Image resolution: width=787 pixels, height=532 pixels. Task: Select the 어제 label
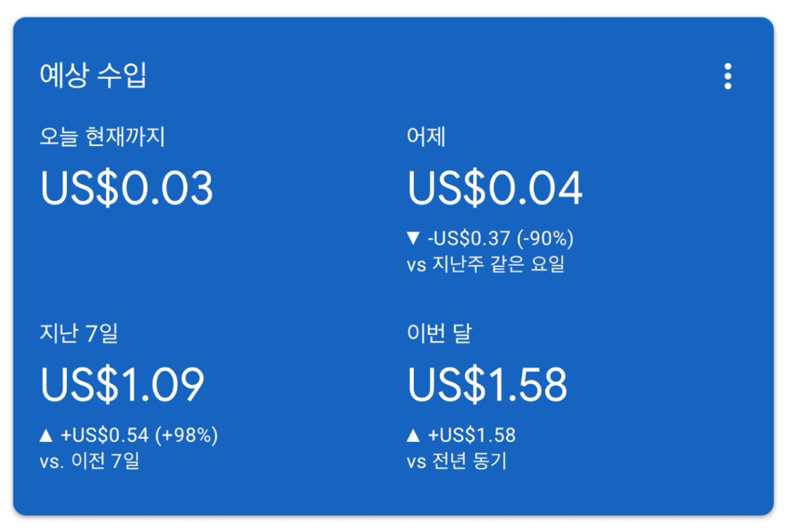pyautogui.click(x=426, y=136)
